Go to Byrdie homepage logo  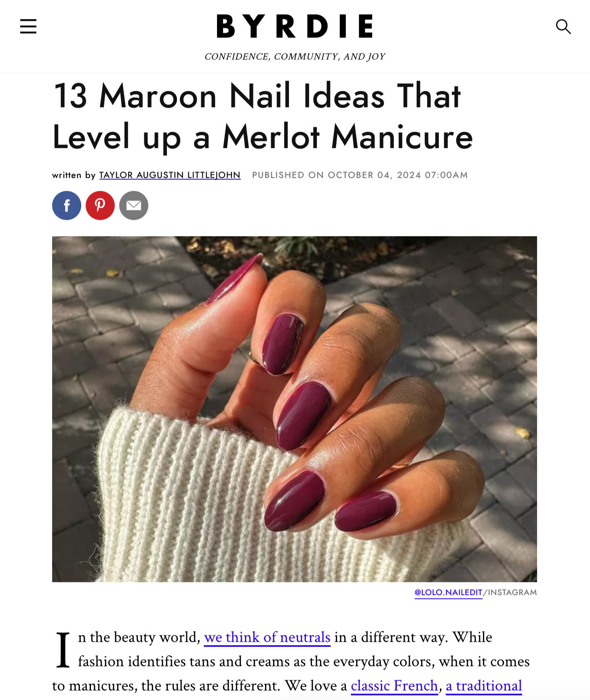(x=295, y=26)
